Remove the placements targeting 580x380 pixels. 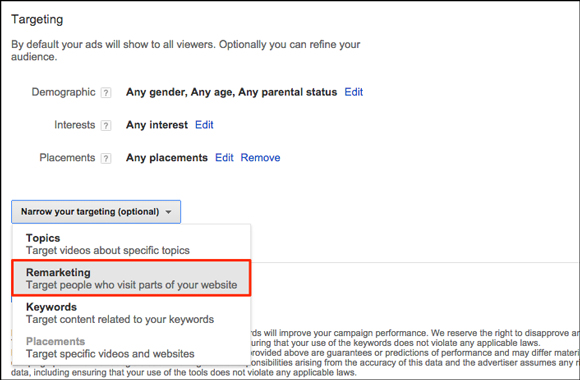coord(260,158)
